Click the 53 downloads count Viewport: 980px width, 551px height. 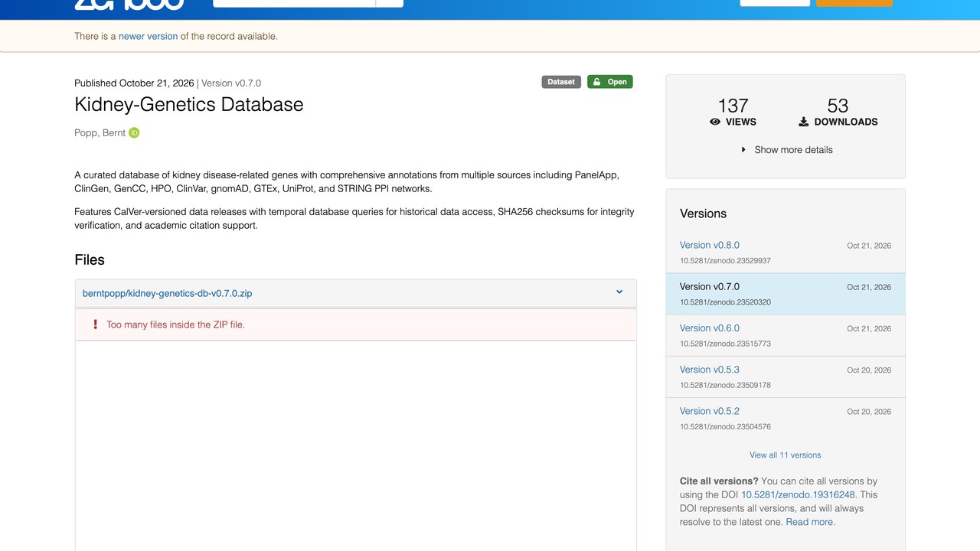[838, 105]
